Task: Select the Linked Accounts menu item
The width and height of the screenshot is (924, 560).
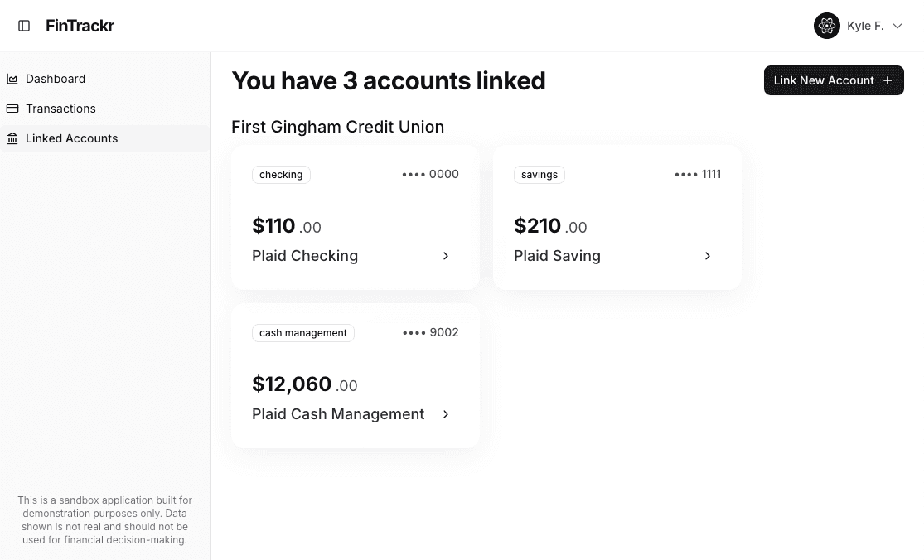Action: [72, 138]
